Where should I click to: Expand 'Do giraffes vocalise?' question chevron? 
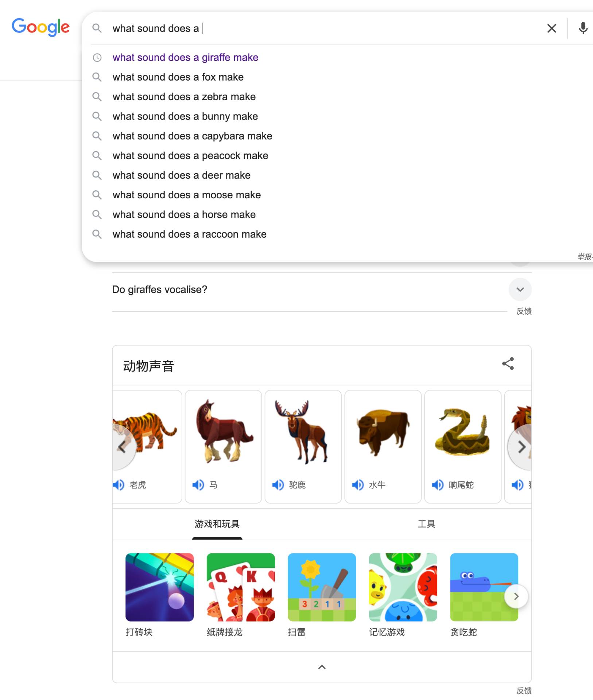(520, 289)
